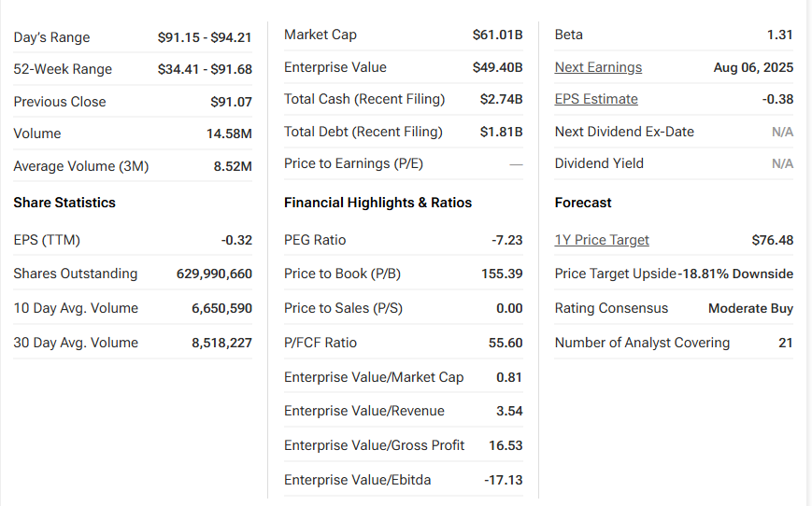Select the Forecast section heading

pos(583,203)
